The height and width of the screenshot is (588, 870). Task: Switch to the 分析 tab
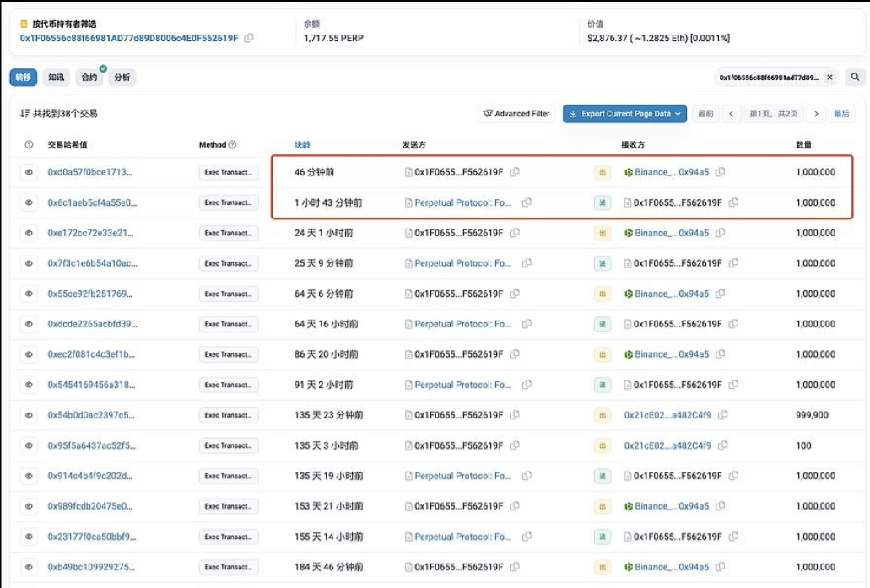tap(122, 78)
